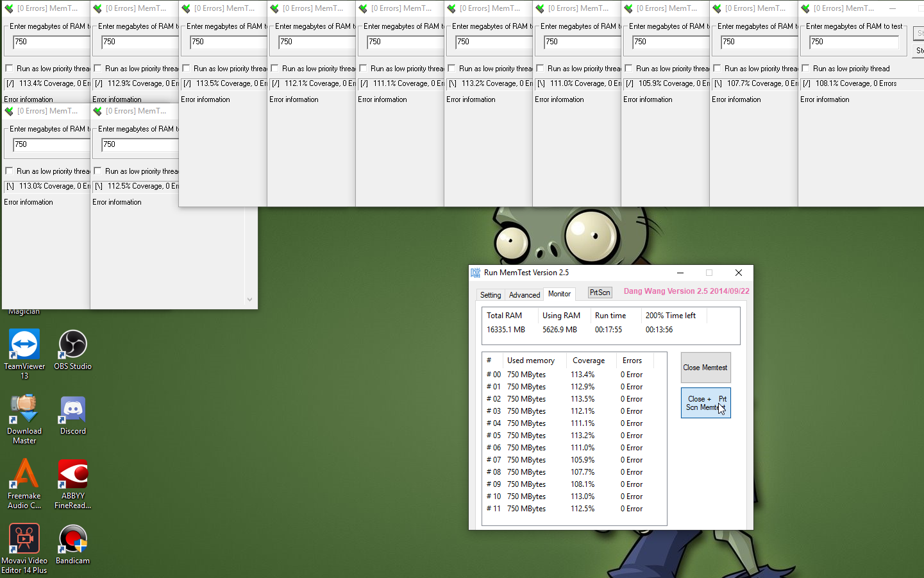Toggle low priority checkbox in the 113.2% coverage window

[x=451, y=69]
